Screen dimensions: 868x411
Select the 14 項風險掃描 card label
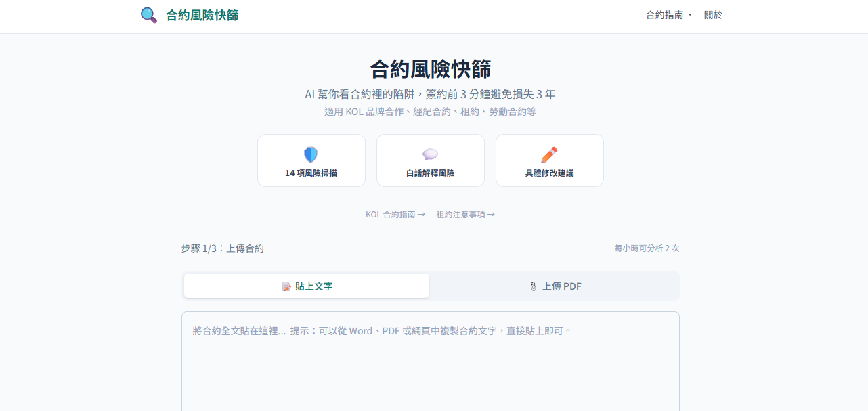[311, 173]
